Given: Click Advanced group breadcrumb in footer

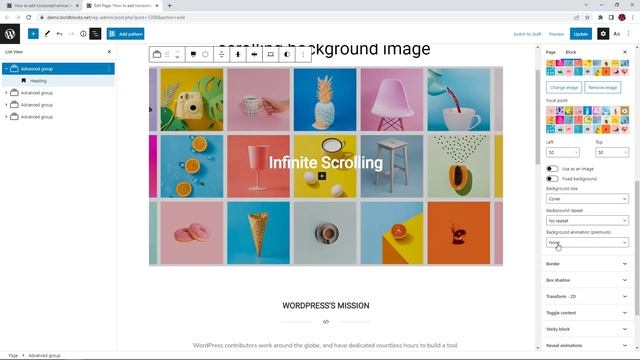Looking at the screenshot, I should point(44,356).
